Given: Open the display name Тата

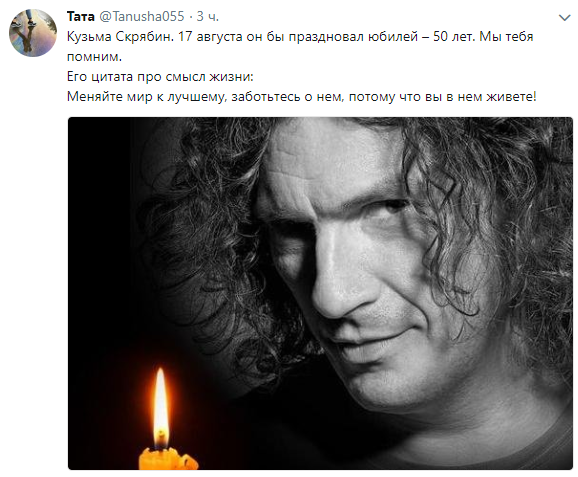Looking at the screenshot, I should click(x=81, y=16).
